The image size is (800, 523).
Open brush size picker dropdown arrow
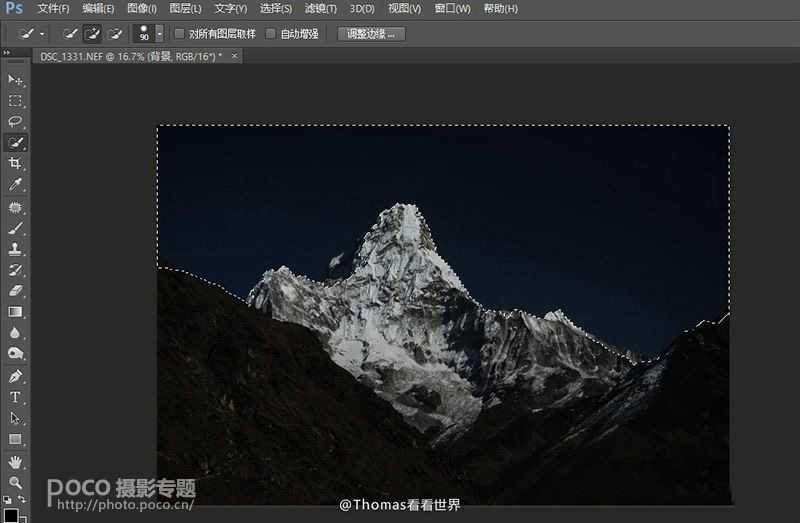(160, 34)
